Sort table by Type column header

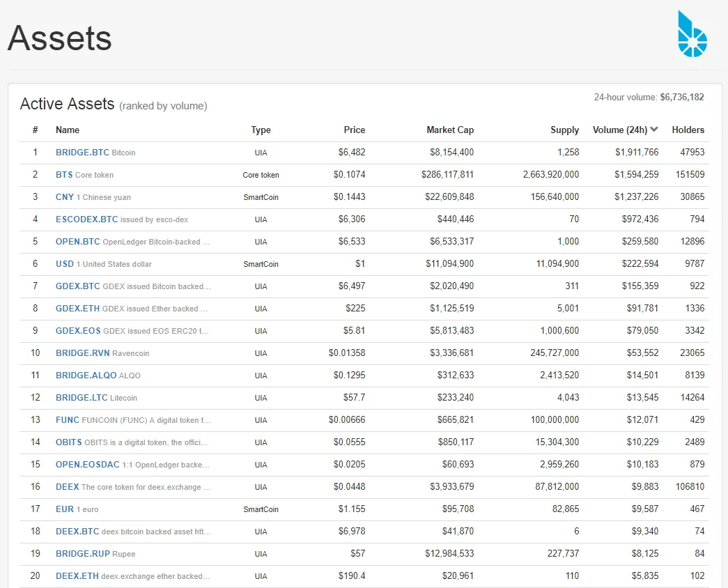[261, 130]
